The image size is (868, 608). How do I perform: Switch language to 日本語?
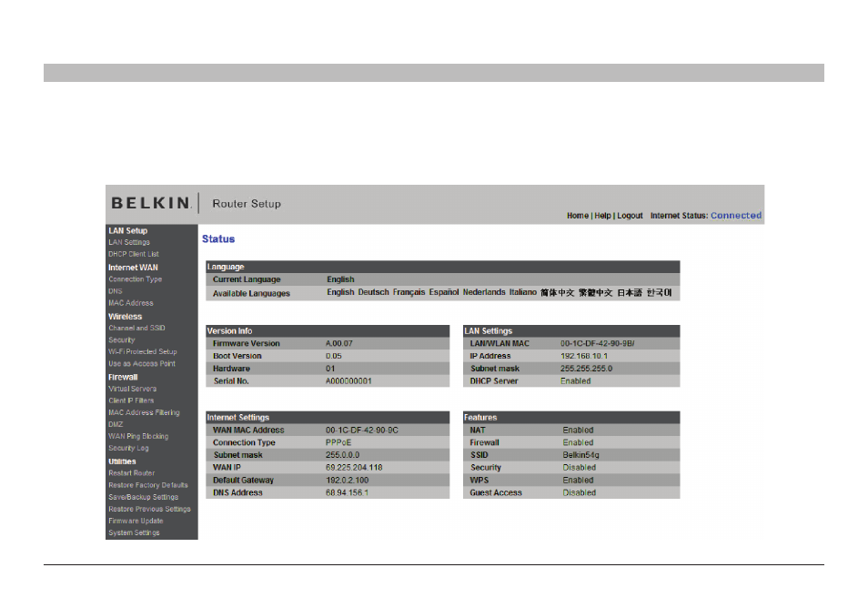point(630,292)
